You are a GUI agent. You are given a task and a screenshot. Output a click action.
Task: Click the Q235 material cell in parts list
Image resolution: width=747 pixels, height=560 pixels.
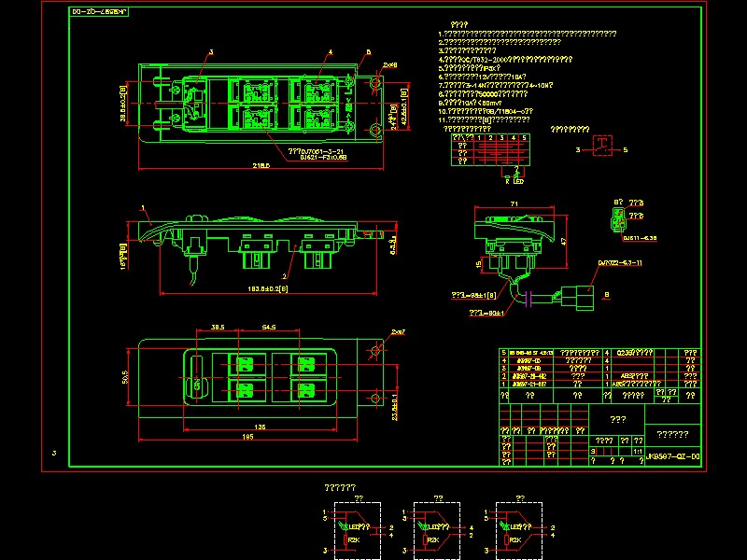click(x=635, y=353)
